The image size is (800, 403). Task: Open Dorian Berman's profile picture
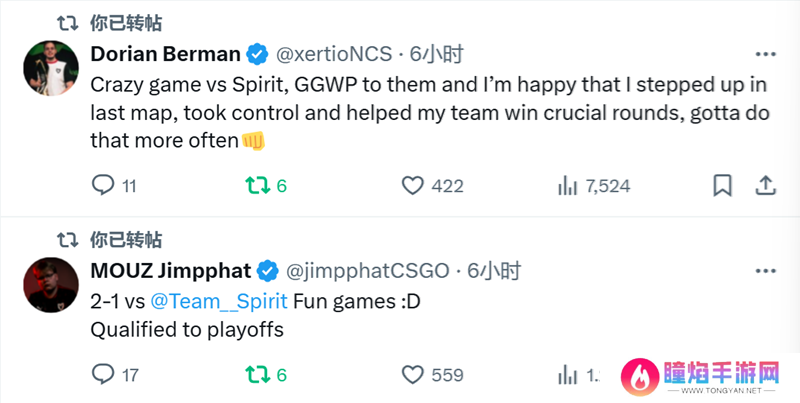[51, 68]
